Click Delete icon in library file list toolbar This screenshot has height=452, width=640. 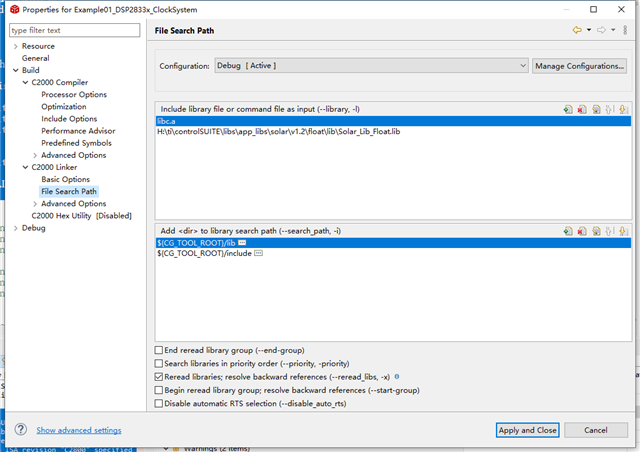[x=581, y=108]
